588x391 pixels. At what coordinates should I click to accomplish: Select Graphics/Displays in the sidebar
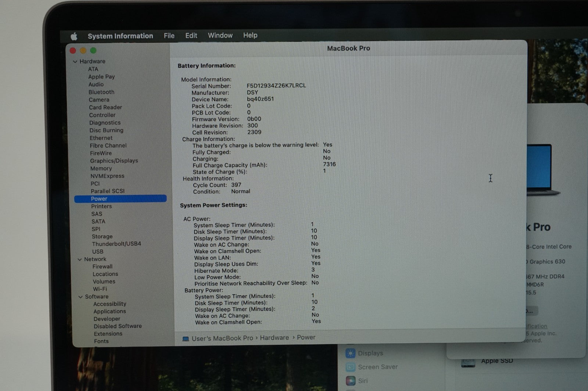coord(114,161)
